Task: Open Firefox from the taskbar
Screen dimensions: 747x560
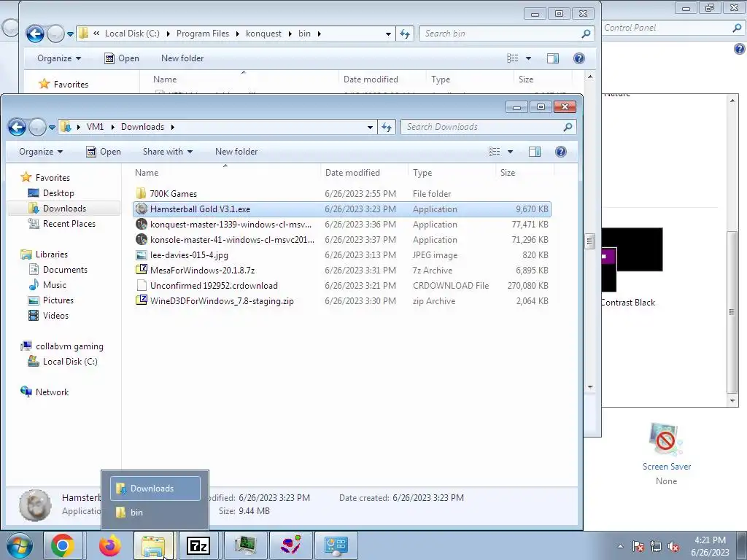Action: click(x=109, y=545)
